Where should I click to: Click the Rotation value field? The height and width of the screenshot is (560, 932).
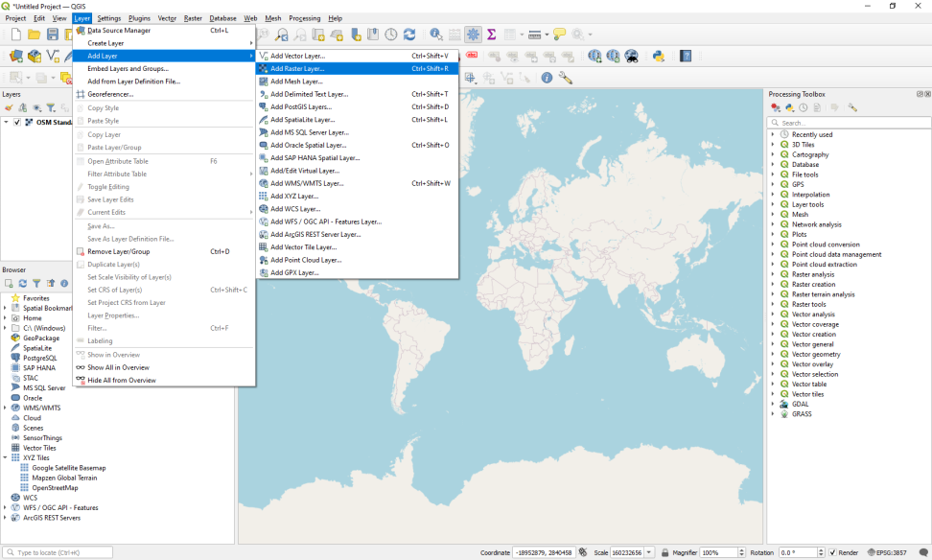pos(802,552)
